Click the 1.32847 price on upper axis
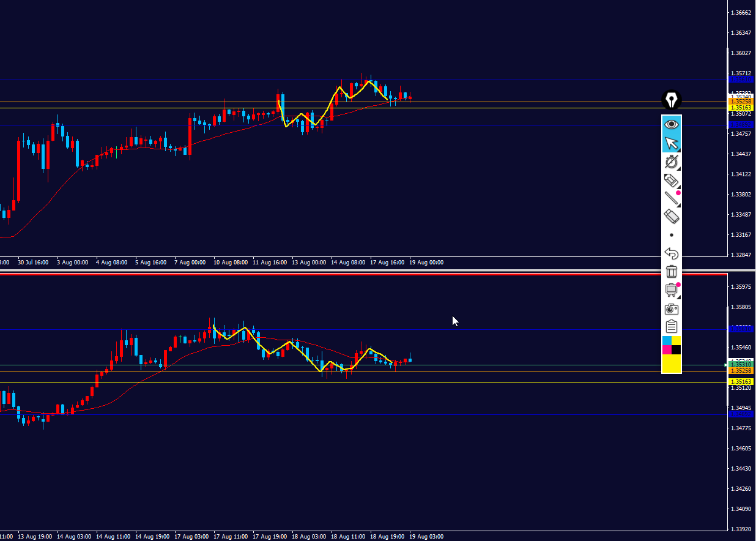Screen dimensions: 756x541 [x=741, y=255]
